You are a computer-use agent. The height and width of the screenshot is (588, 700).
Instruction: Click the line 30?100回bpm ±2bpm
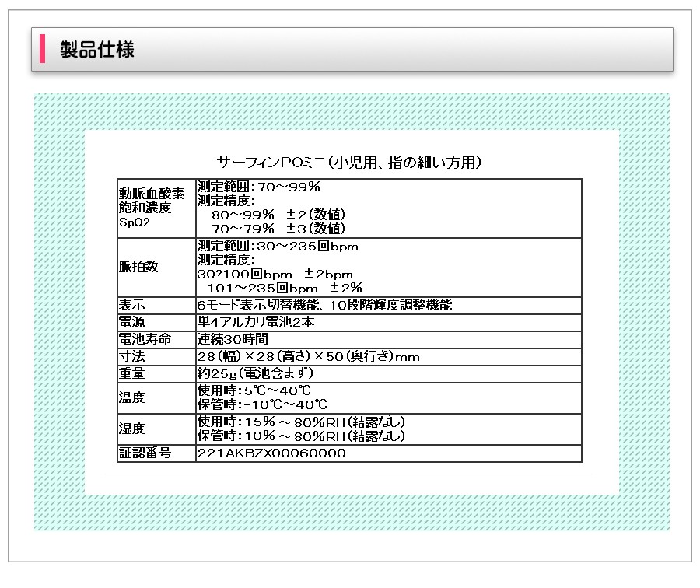click(x=275, y=274)
